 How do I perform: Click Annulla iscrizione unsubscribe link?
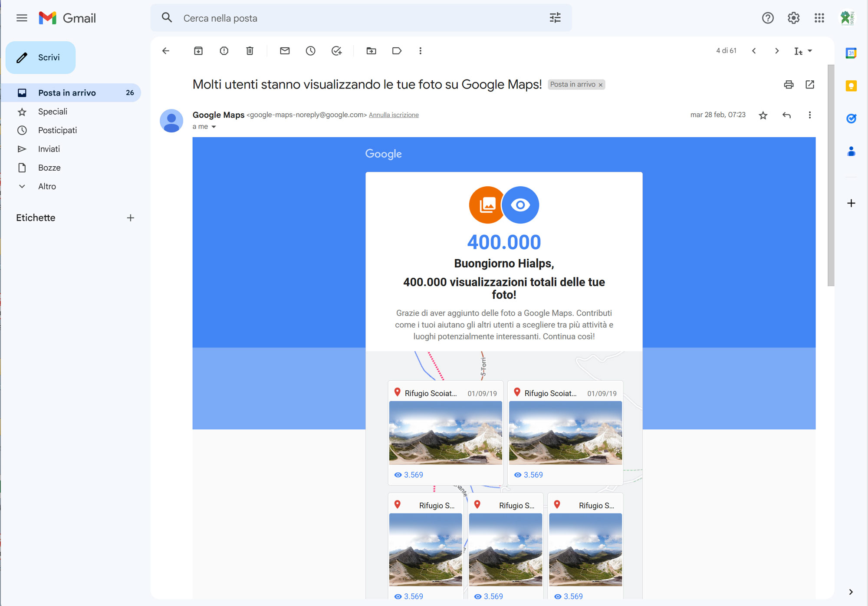tap(394, 115)
